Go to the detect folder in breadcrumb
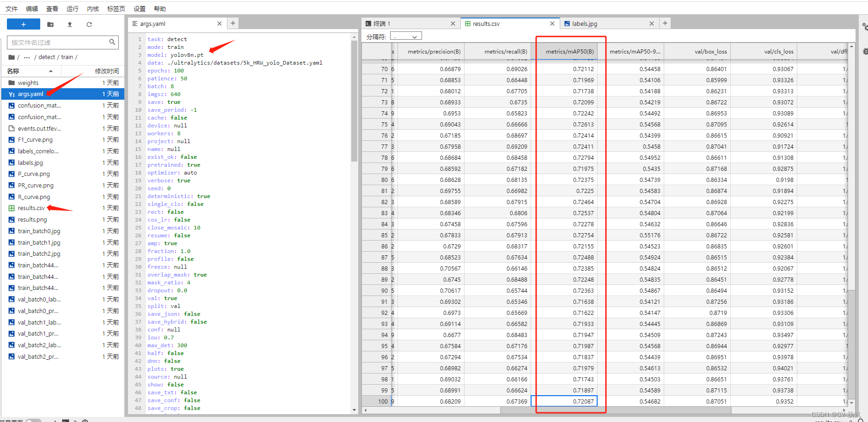This screenshot has width=868, height=422. [47, 57]
